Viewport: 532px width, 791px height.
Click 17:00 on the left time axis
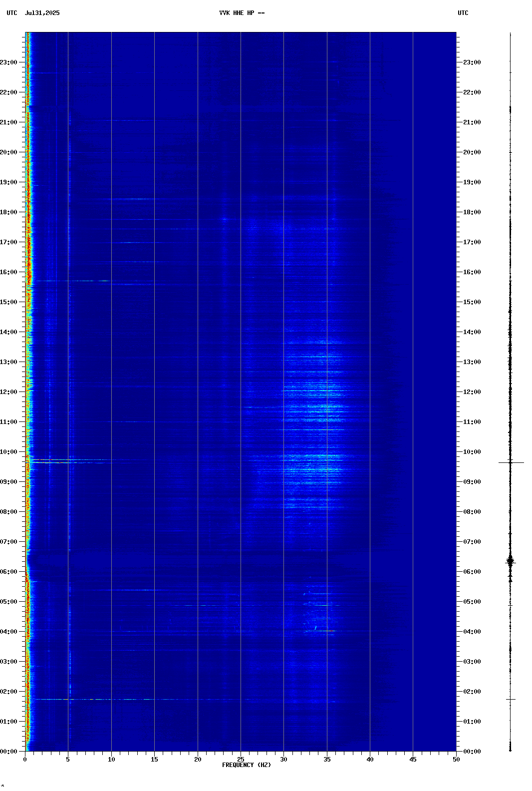8,242
